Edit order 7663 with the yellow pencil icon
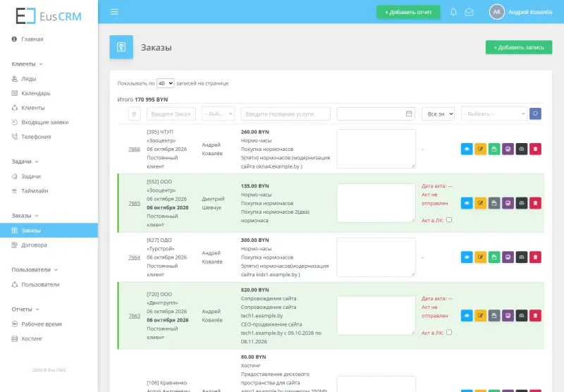 point(480,316)
